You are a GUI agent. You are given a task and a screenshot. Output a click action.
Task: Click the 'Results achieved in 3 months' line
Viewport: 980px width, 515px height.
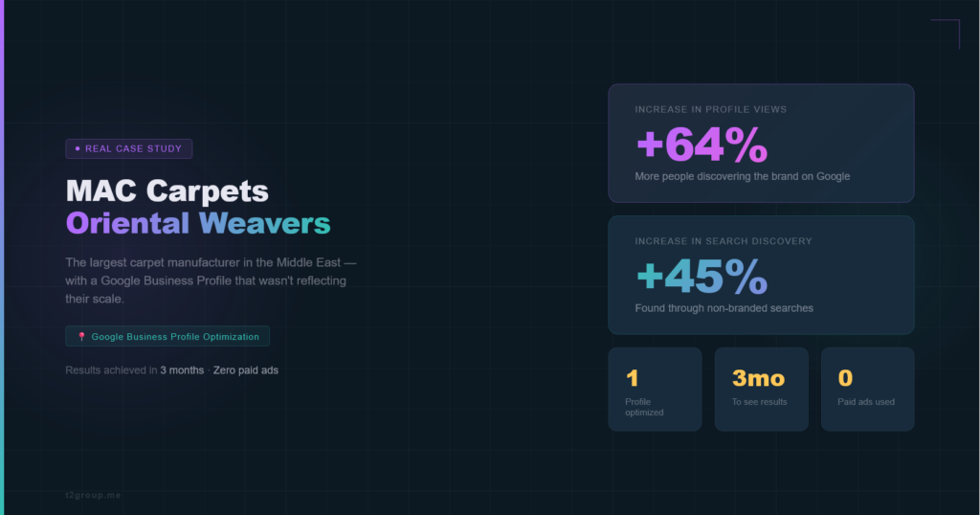(x=171, y=369)
